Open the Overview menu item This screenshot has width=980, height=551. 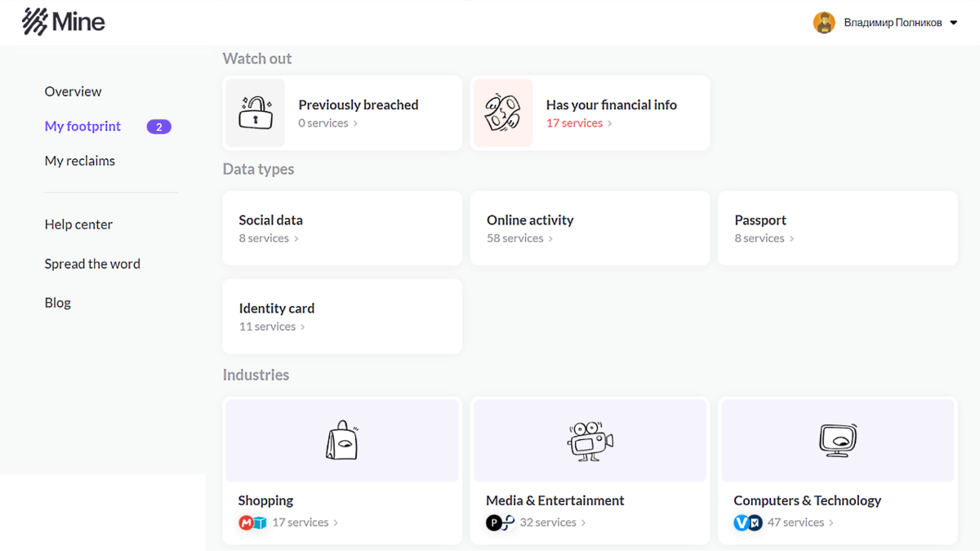(x=73, y=91)
